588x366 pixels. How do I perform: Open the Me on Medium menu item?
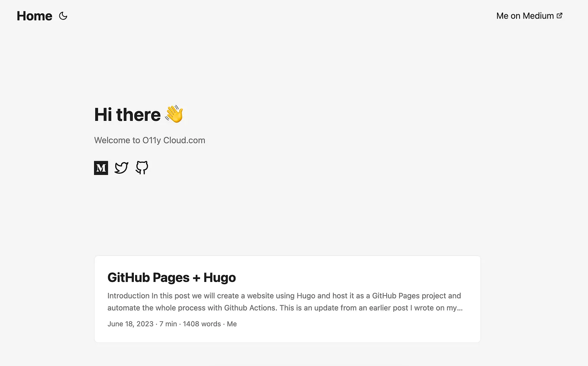pyautogui.click(x=524, y=16)
